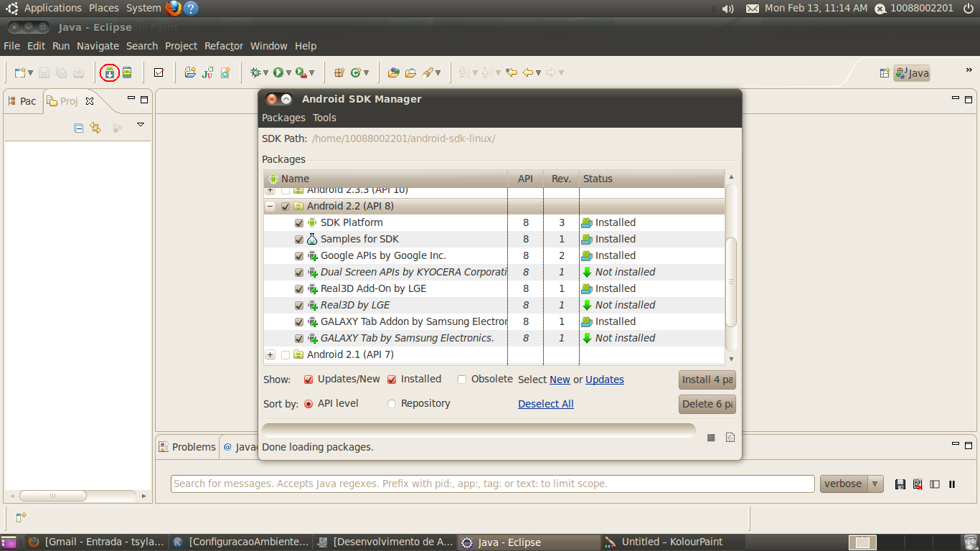Toggle the Installed show checkbox

[x=392, y=380]
